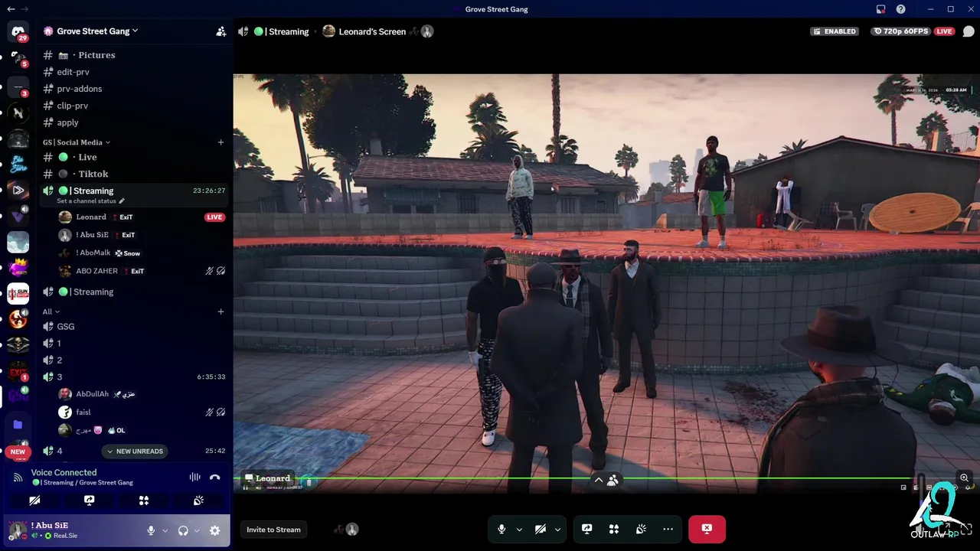Open the Tiktok channel
Image resolution: width=980 pixels, height=551 pixels.
point(136,174)
